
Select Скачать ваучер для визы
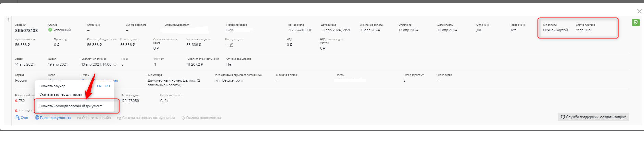point(61,94)
